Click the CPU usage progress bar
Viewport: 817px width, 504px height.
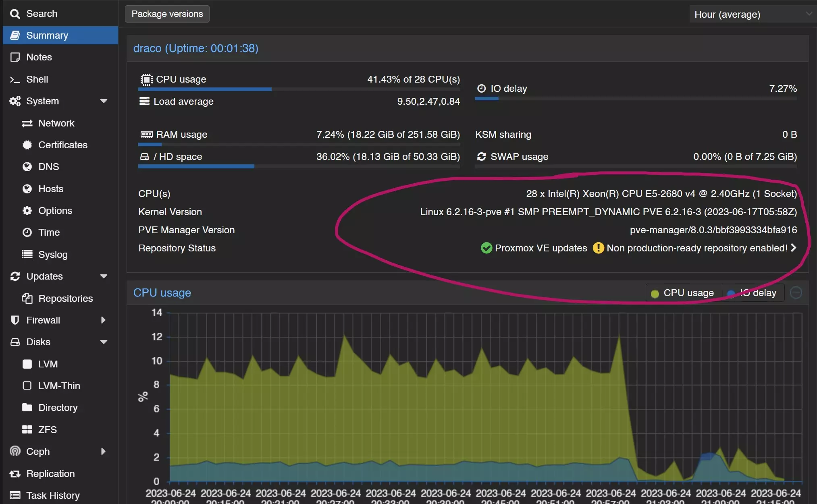(299, 89)
